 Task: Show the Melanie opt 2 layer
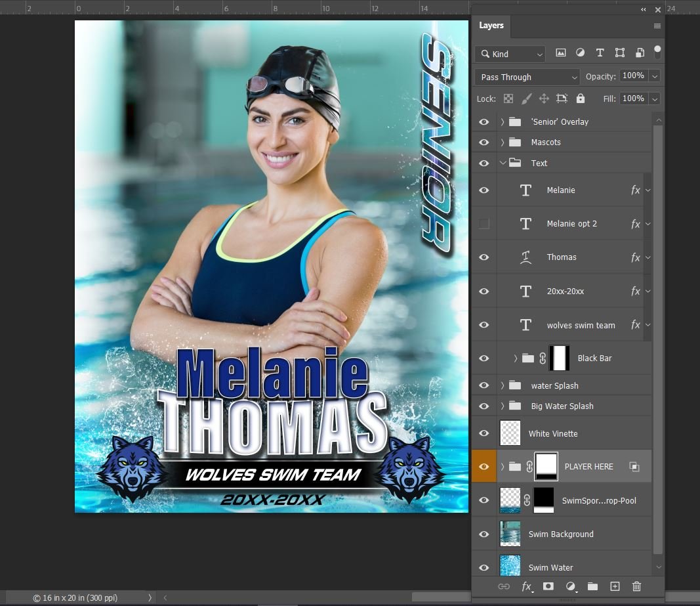[484, 223]
